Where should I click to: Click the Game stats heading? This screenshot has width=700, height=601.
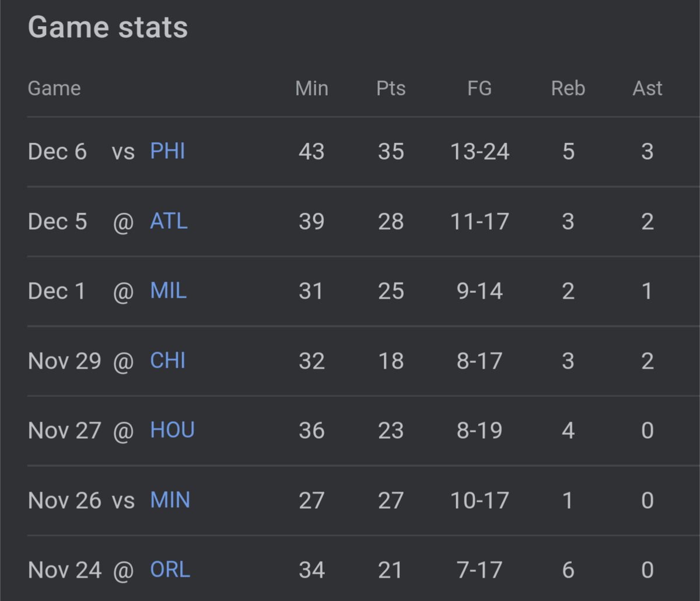pos(108,27)
